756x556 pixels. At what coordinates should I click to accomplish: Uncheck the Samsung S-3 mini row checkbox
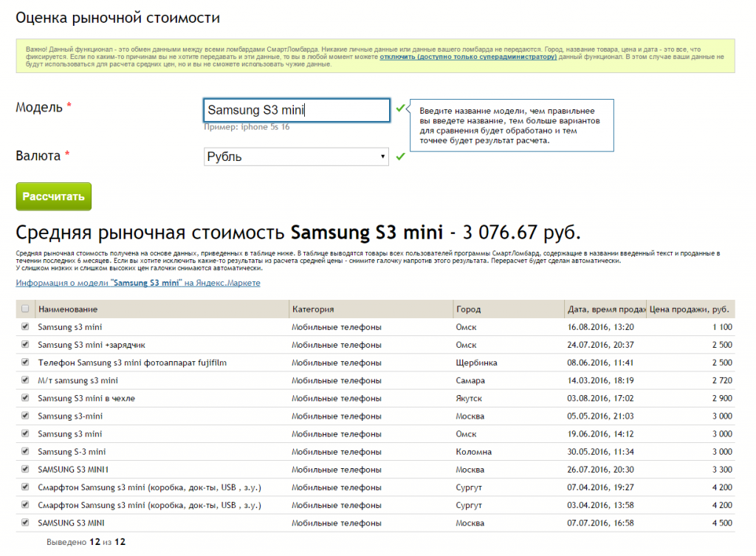pyautogui.click(x=25, y=451)
